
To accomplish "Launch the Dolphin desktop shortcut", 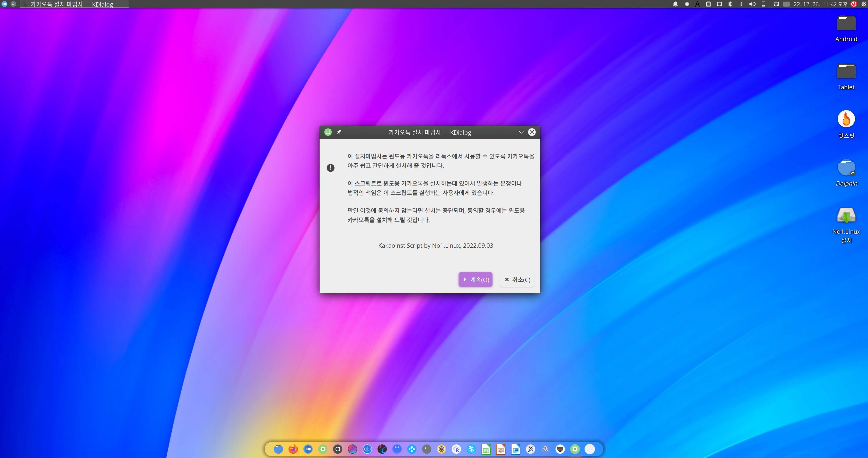I will pyautogui.click(x=846, y=173).
